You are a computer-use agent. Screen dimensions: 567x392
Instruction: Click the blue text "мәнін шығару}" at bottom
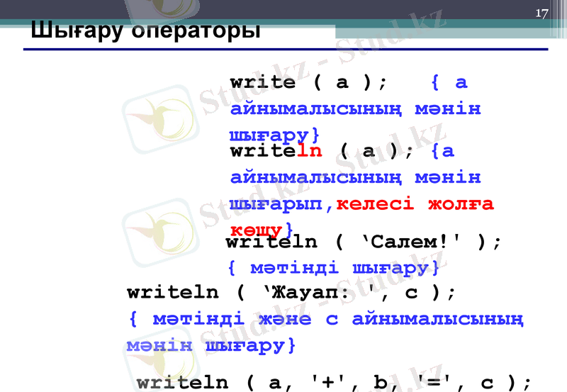coord(210,346)
